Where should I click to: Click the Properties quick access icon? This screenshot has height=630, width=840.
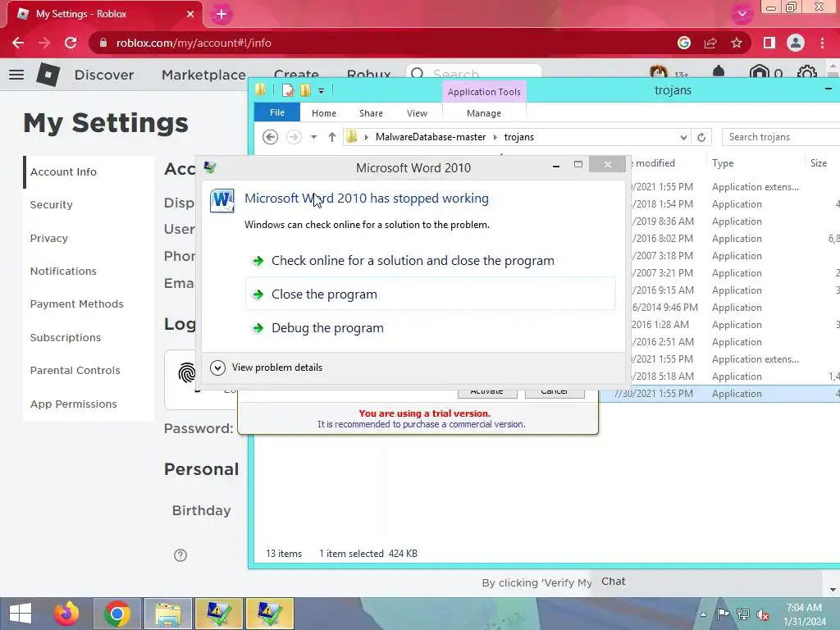(x=288, y=90)
